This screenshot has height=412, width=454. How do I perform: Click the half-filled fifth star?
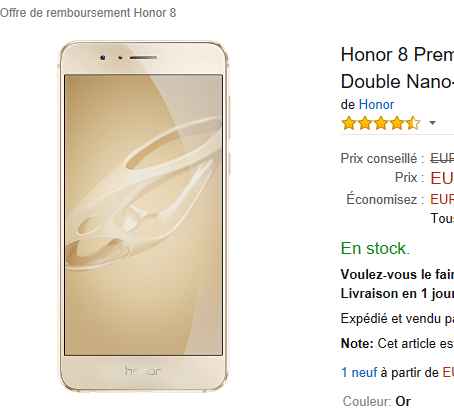tap(413, 123)
